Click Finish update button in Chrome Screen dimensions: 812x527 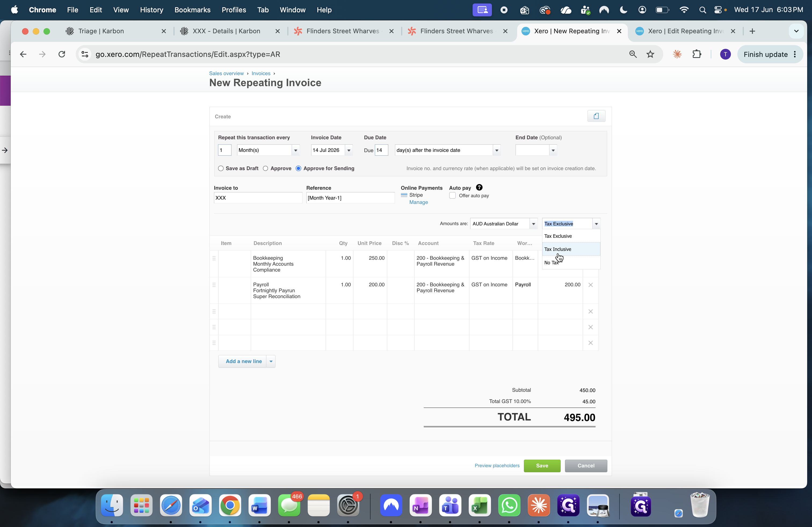pos(770,54)
